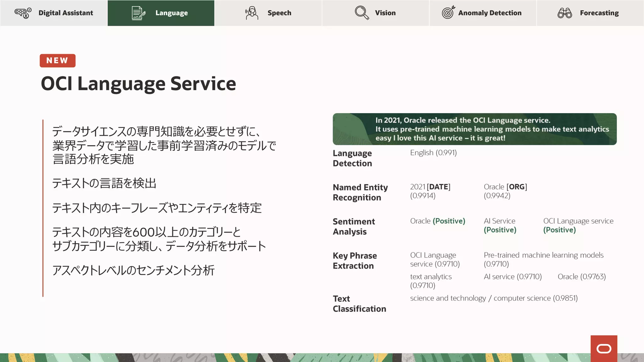
Task: Click the 2021 [DATE] entity result
Action: pos(430,191)
